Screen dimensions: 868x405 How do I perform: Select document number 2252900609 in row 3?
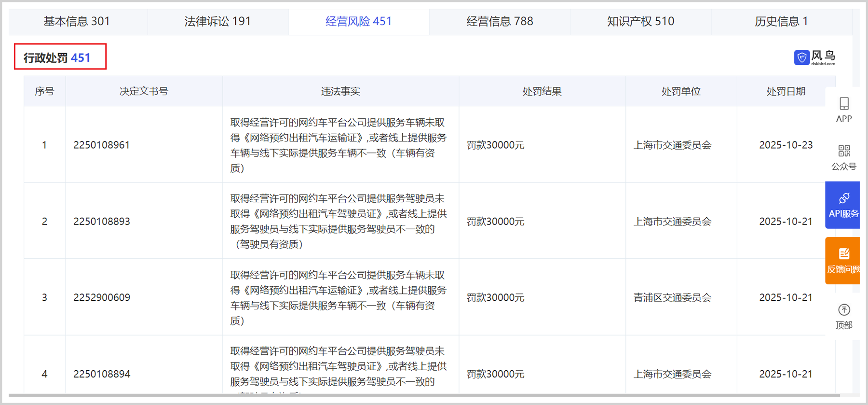102,298
